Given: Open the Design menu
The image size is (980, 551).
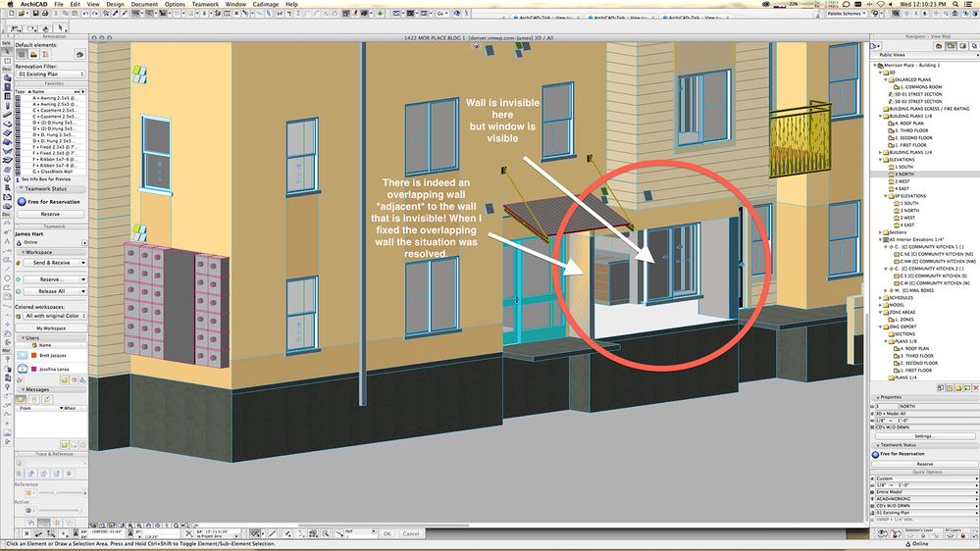Looking at the screenshot, I should point(115,4).
